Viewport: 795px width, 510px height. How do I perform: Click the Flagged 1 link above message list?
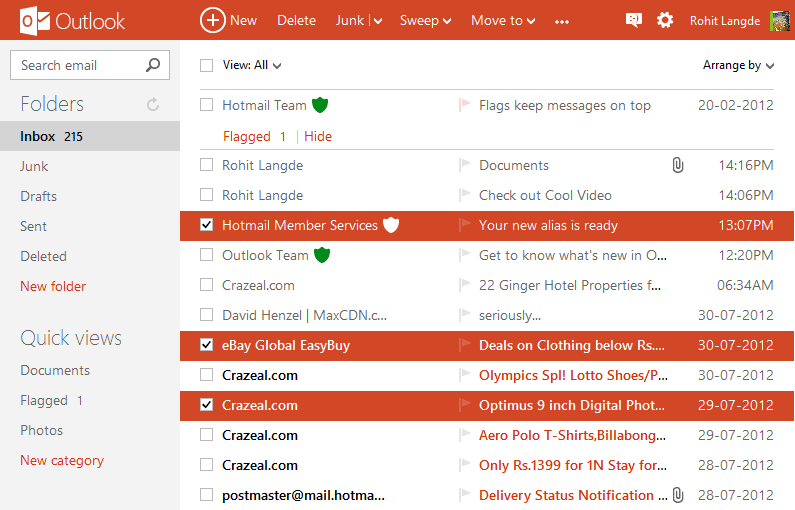tap(255, 136)
